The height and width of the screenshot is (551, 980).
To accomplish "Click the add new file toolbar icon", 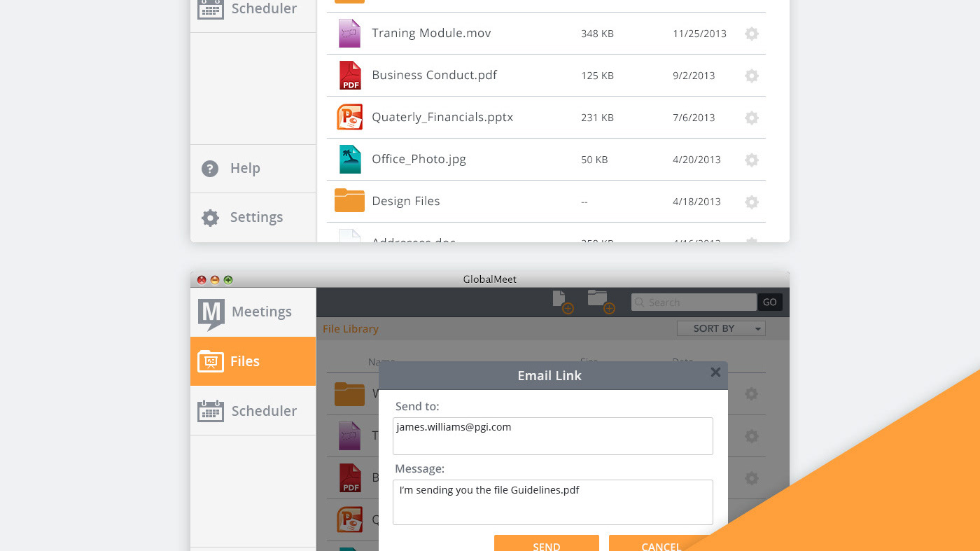I will (562, 302).
